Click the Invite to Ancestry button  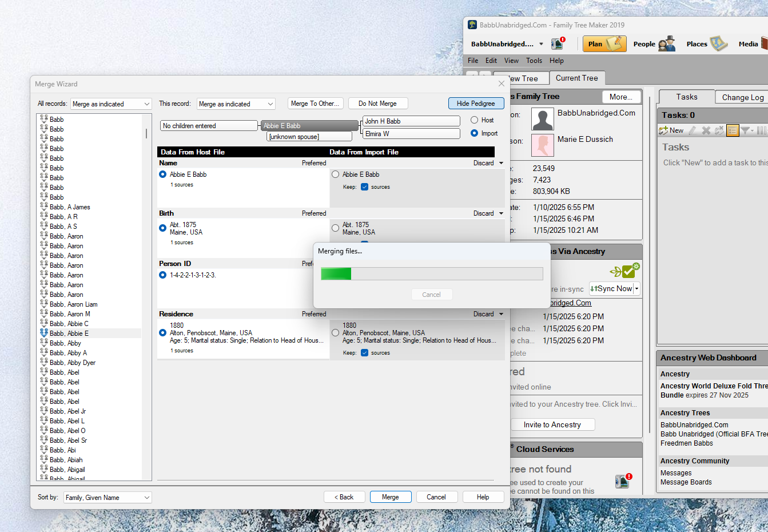552,424
